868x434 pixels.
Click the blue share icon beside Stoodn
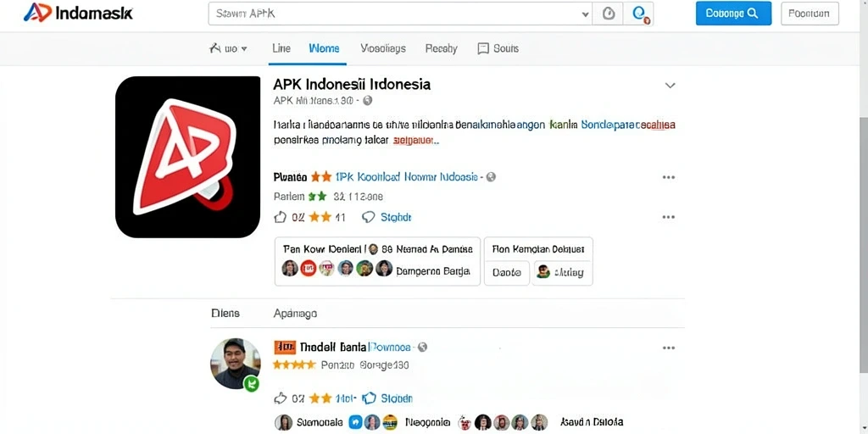pos(369,398)
